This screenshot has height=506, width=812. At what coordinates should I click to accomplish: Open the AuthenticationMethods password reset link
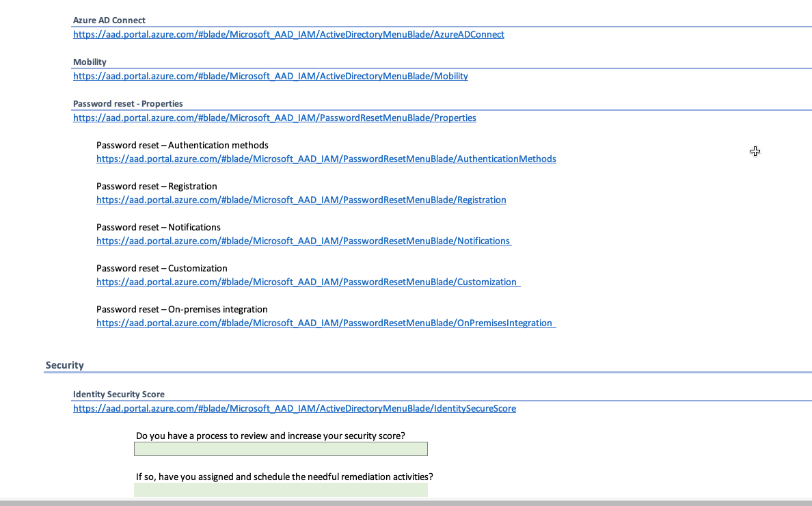tap(326, 159)
